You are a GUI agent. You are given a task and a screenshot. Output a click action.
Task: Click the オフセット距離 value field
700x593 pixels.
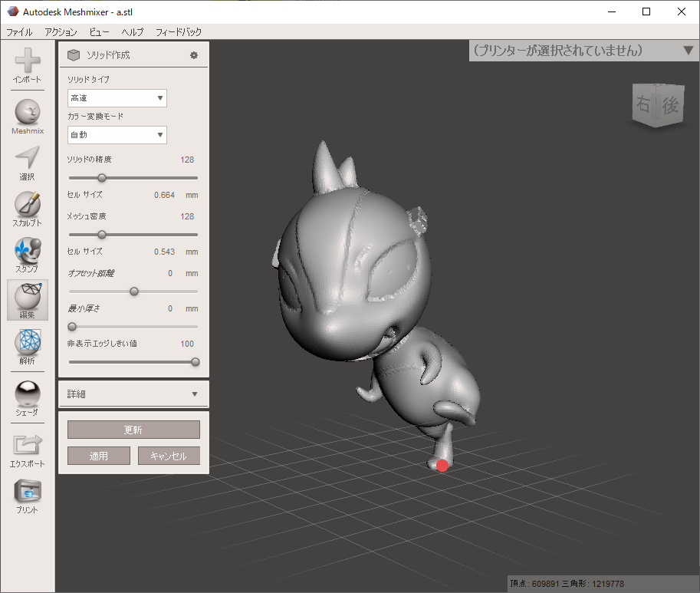[170, 273]
